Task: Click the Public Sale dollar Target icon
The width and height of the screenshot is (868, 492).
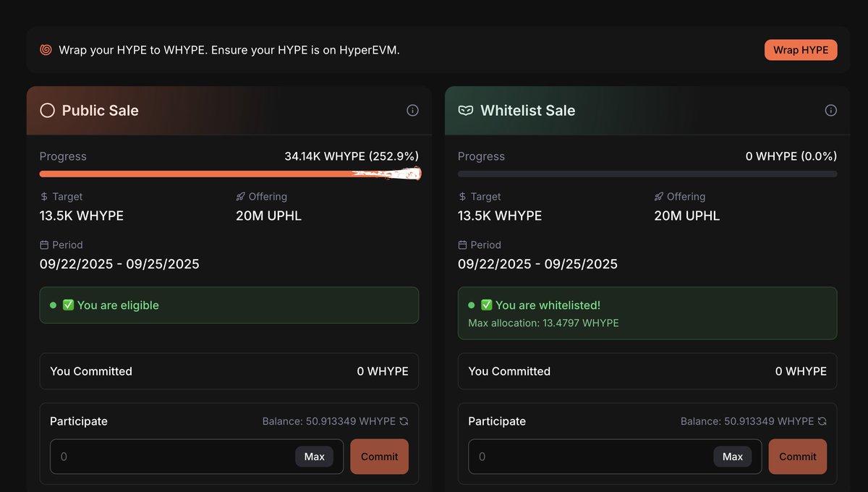Action: 44,197
